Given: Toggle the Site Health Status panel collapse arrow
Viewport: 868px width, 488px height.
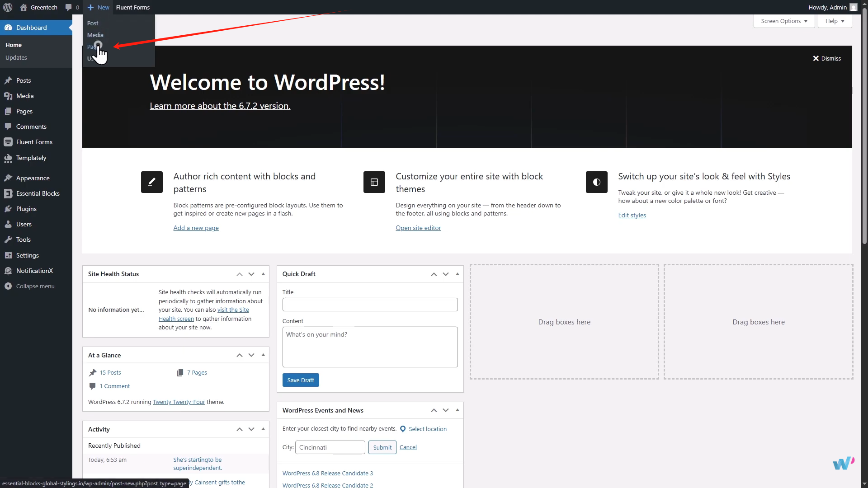Looking at the screenshot, I should (263, 274).
